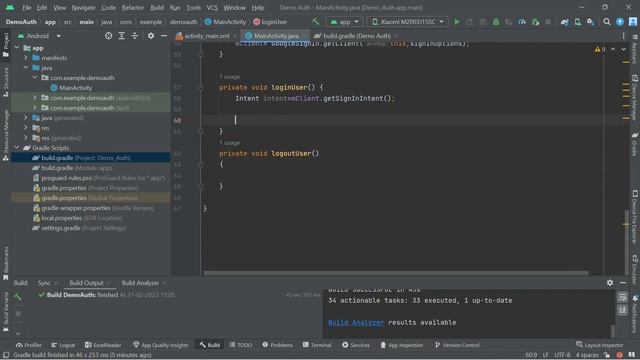Select build.gradle (Module: app) file
Image resolution: width=640 pixels, height=360 pixels.
(76, 168)
